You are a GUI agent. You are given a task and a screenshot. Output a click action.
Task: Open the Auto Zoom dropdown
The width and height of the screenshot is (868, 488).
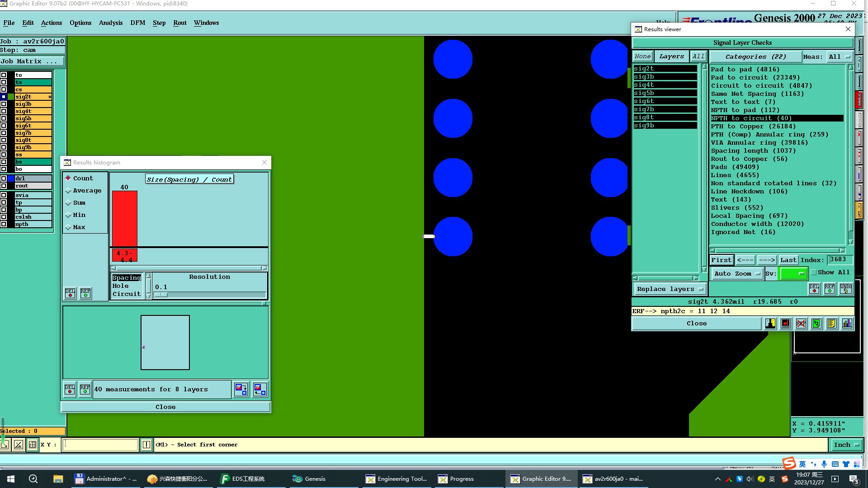pyautogui.click(x=737, y=273)
